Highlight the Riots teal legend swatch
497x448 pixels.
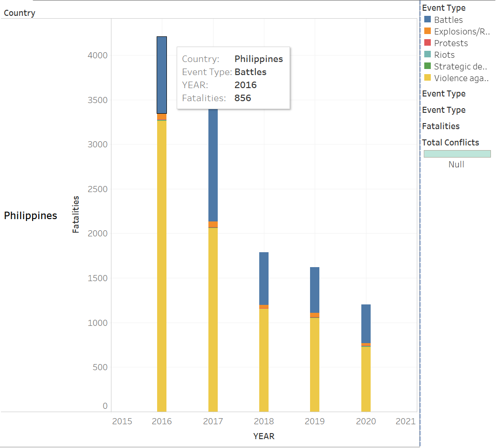[427, 55]
